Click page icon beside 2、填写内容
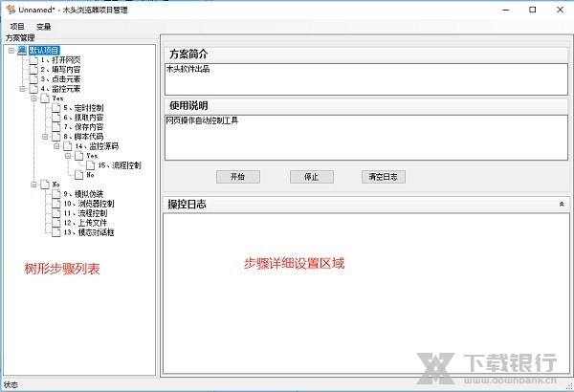574x392 pixels. click(33, 69)
